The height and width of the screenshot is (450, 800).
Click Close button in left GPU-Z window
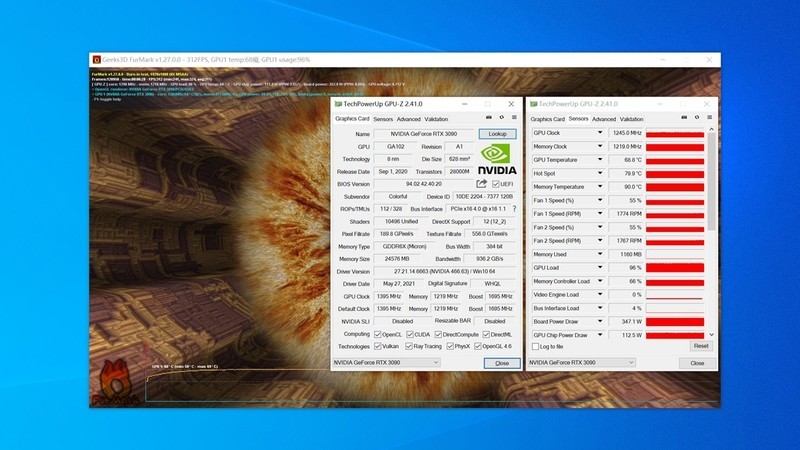click(502, 363)
